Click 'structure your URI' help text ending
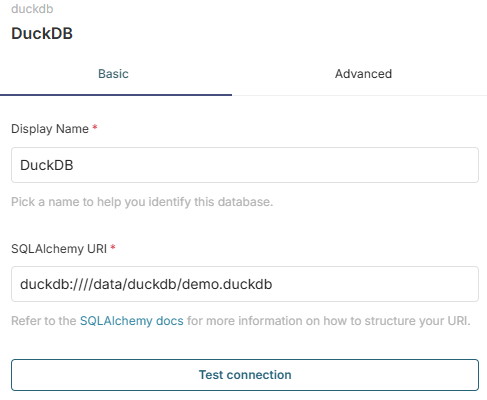The height and width of the screenshot is (400, 487). [417, 321]
